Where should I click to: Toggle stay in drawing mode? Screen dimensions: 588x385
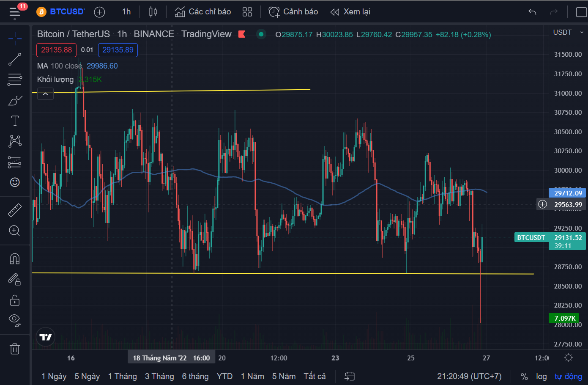click(x=15, y=279)
